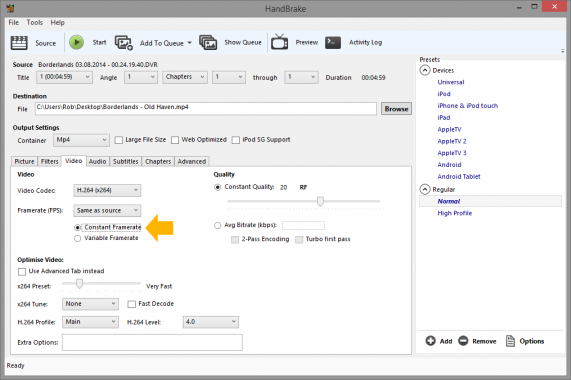Switch to the Chapters tab
Viewport: 571px width, 380px height.
[x=158, y=161]
